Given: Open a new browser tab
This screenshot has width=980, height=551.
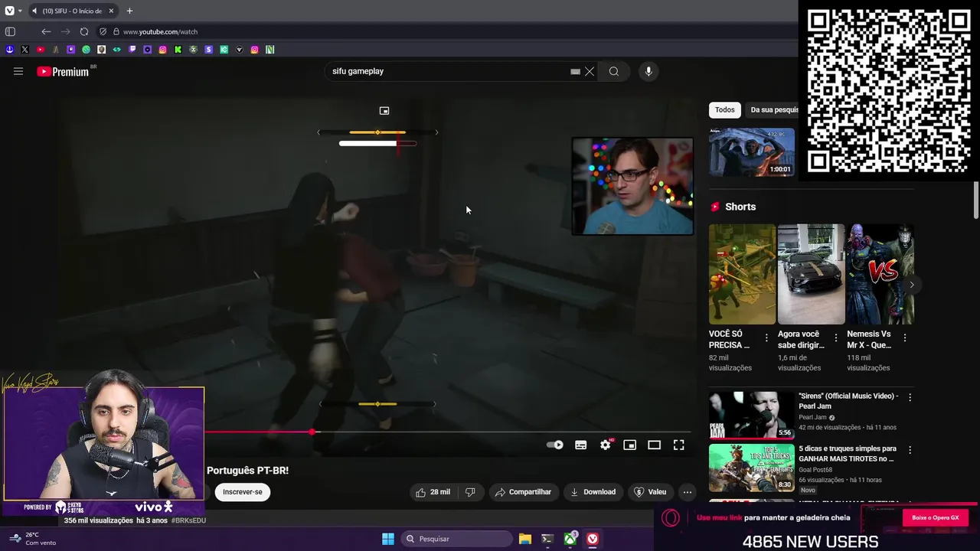Looking at the screenshot, I should 129,11.
